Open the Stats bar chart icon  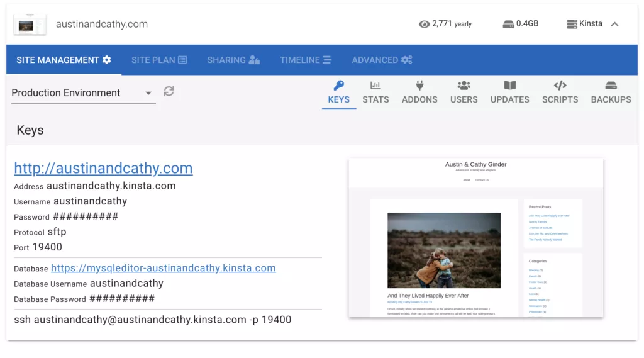click(375, 86)
